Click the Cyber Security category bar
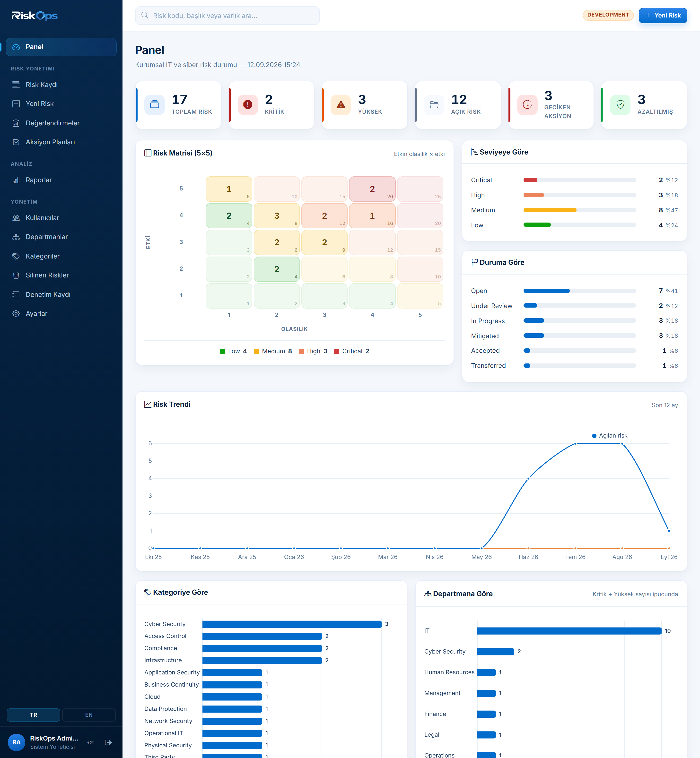The image size is (700, 758). point(292,624)
